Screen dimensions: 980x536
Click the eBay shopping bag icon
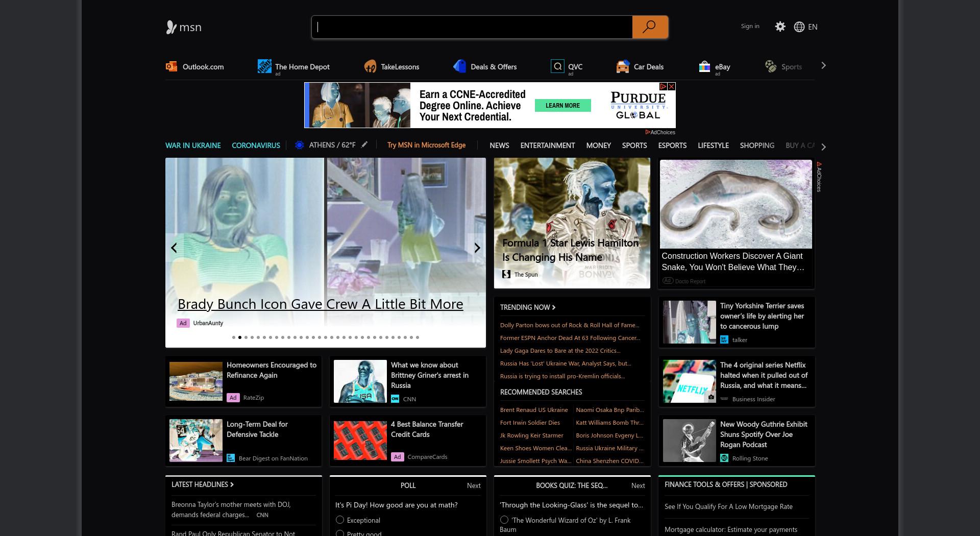704,66
